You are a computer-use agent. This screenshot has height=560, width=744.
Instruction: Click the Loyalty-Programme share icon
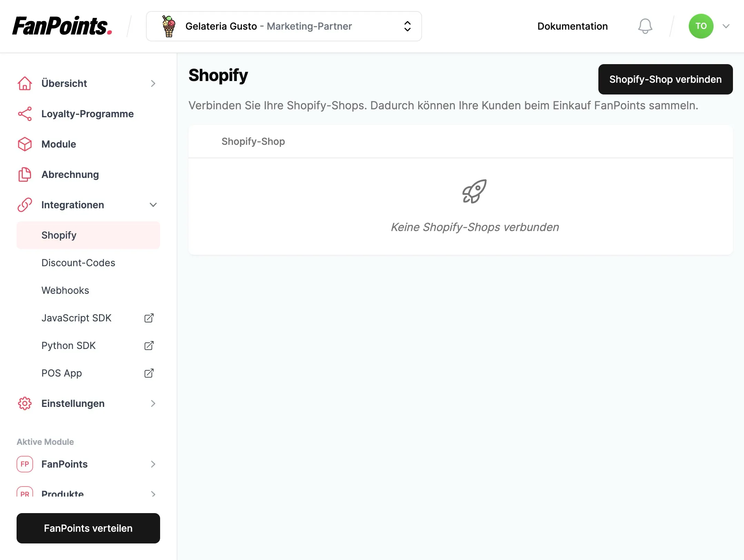25,114
